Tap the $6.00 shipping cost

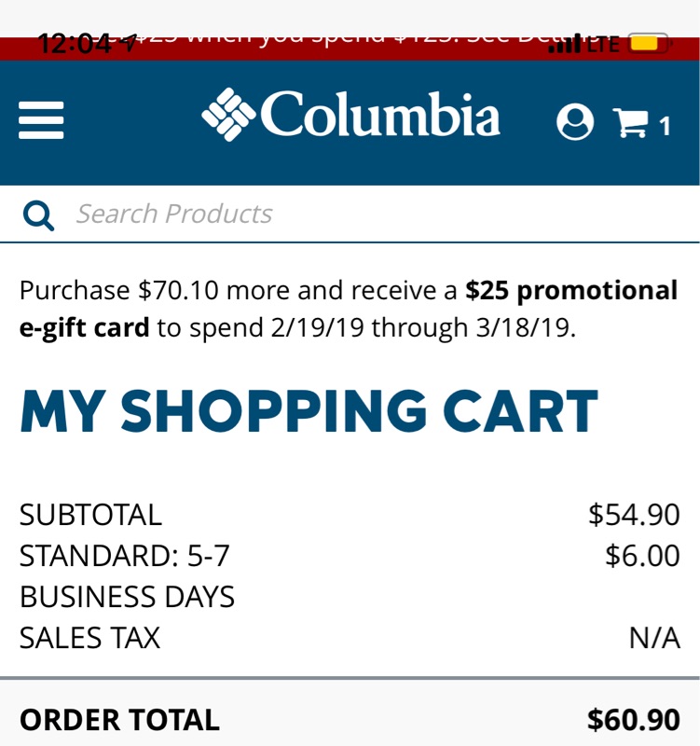pyautogui.click(x=642, y=556)
